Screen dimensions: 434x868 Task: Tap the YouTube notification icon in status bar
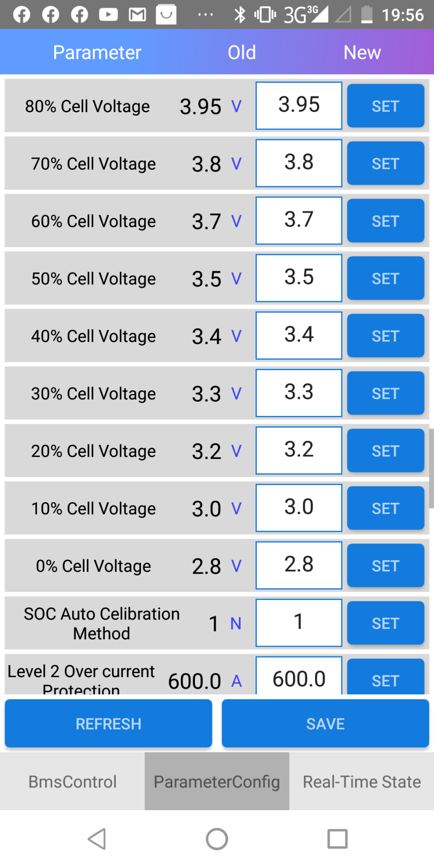click(108, 15)
